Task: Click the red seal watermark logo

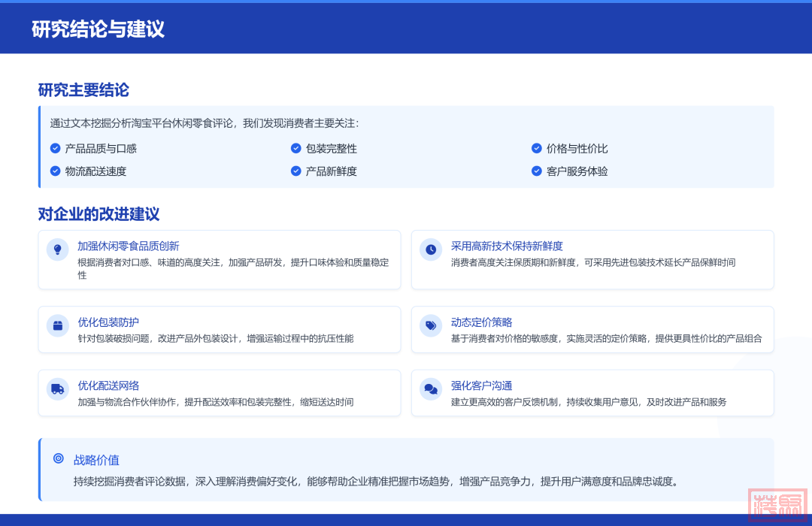Action: tap(777, 504)
